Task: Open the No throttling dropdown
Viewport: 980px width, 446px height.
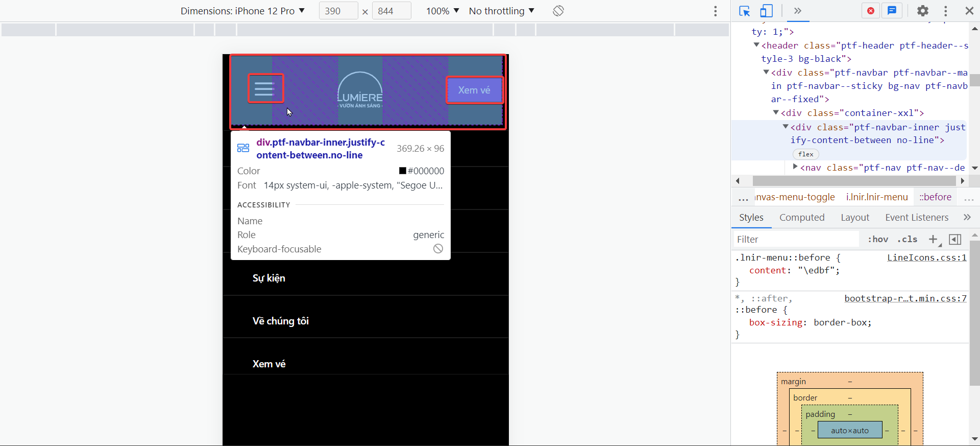Action: tap(502, 11)
